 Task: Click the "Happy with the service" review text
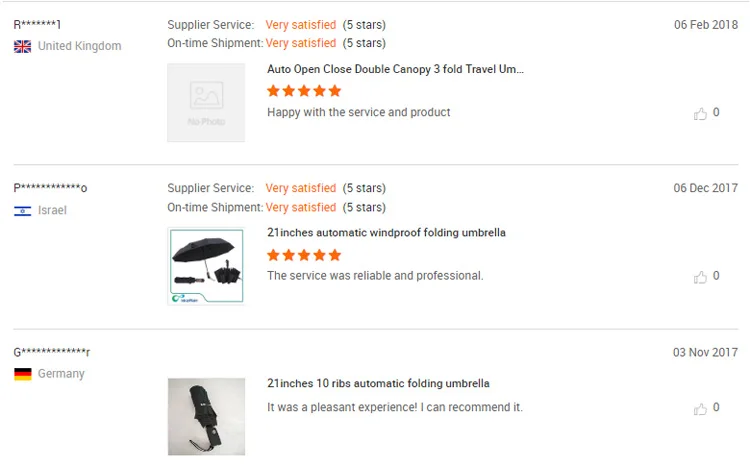click(358, 112)
